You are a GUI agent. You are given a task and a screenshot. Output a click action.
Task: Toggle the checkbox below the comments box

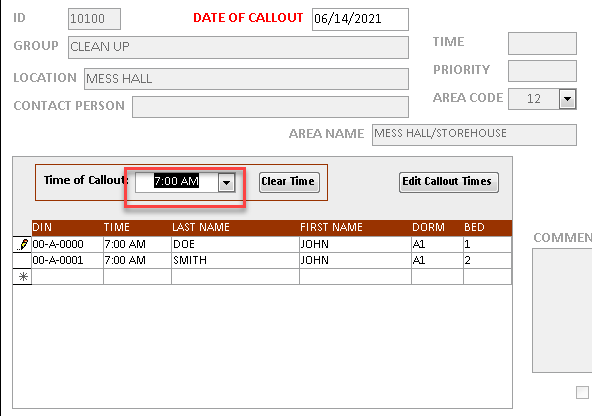click(x=582, y=392)
